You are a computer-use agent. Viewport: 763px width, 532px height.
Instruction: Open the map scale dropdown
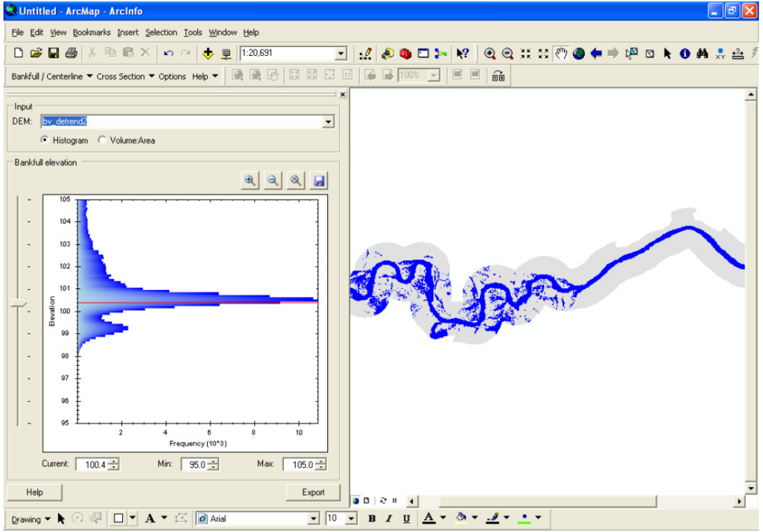[x=341, y=54]
